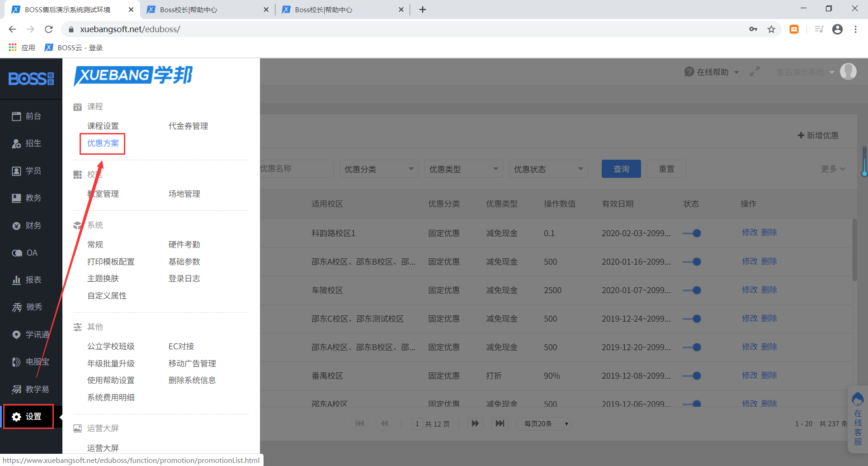Switch to first Boss校长|帮助中心 tab
868x466 pixels.
point(207,10)
